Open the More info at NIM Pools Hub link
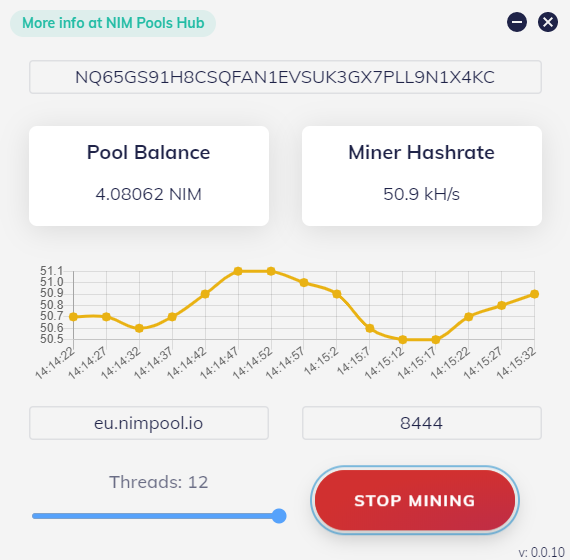The image size is (570, 560). [x=113, y=23]
